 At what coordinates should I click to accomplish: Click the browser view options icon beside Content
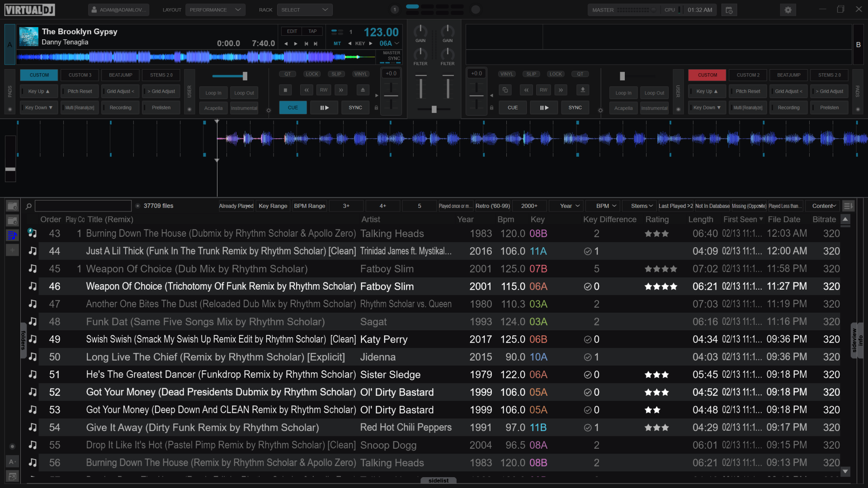click(848, 206)
